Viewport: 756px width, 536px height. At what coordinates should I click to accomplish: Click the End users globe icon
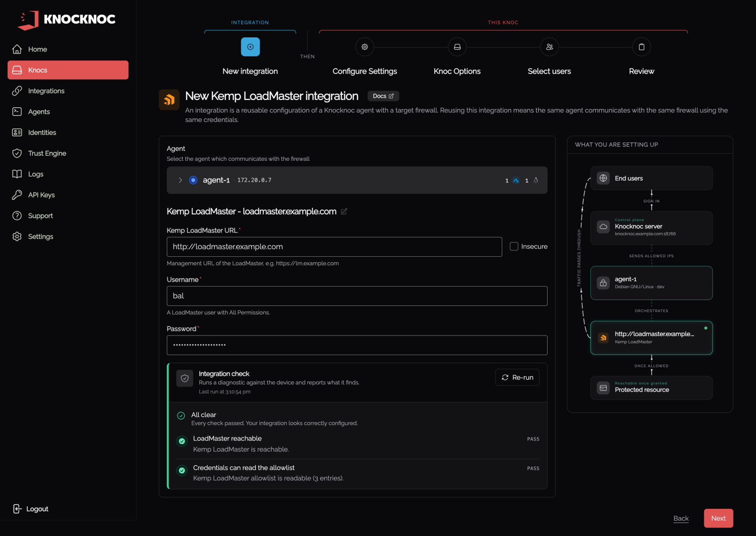point(603,178)
